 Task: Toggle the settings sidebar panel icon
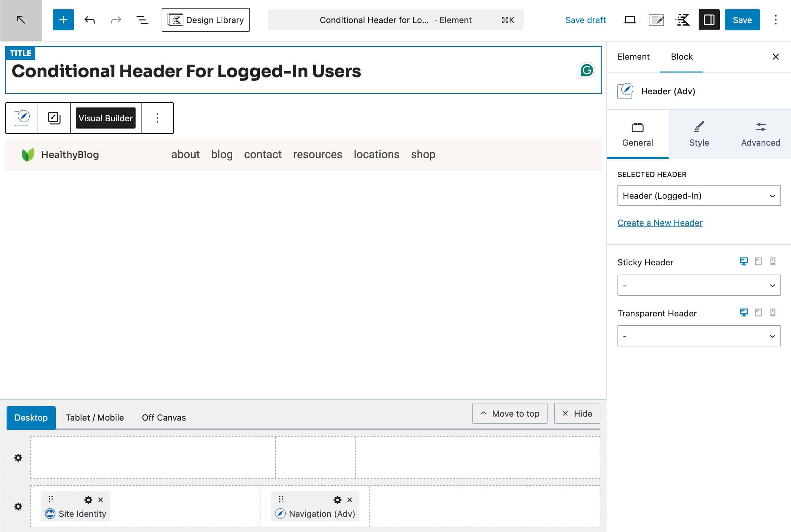pos(709,20)
